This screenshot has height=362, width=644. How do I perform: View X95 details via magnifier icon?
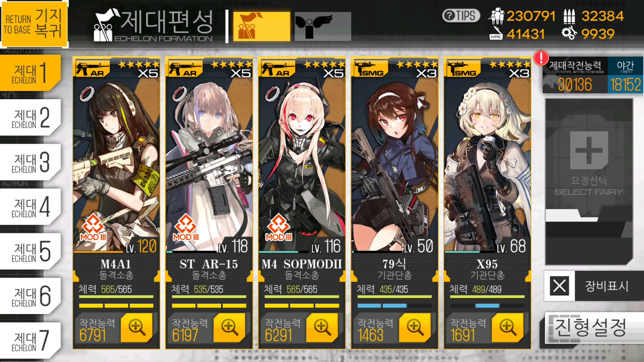pyautogui.click(x=507, y=328)
